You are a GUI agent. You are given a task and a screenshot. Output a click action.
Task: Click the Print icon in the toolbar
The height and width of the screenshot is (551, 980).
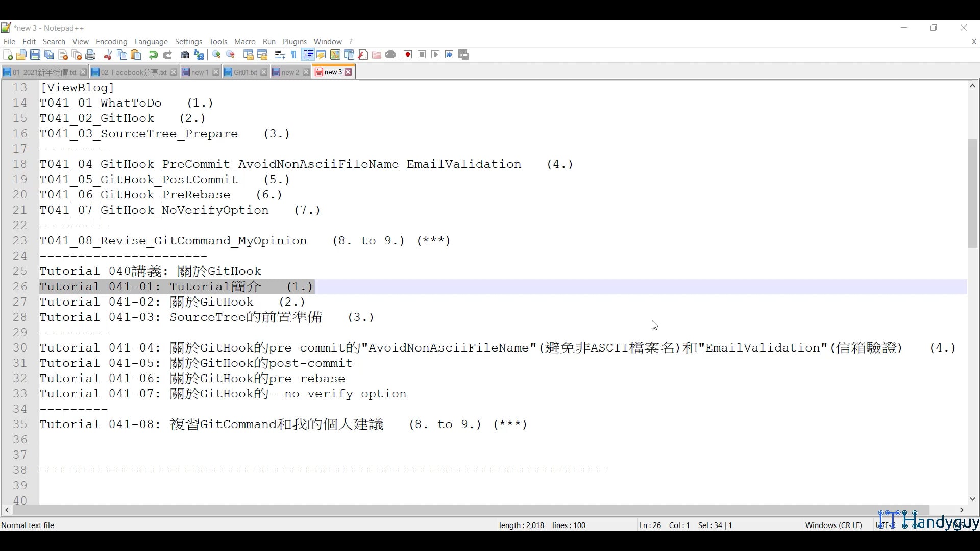(90, 55)
